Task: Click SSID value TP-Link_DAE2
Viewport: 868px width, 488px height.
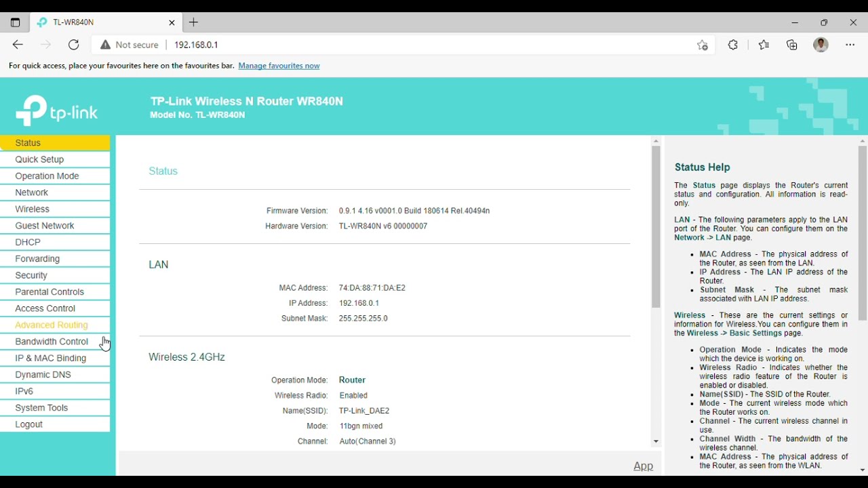Action: coord(364,411)
